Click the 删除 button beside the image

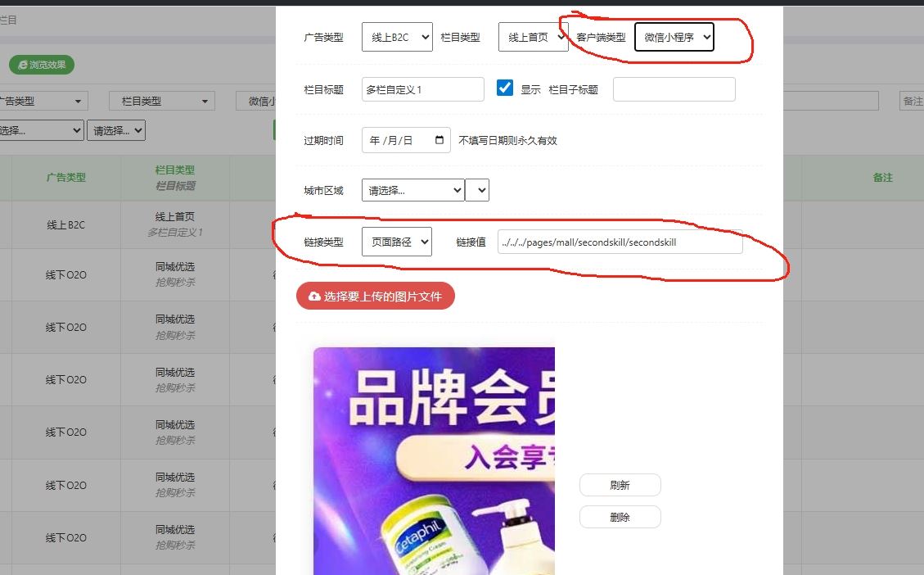[620, 517]
